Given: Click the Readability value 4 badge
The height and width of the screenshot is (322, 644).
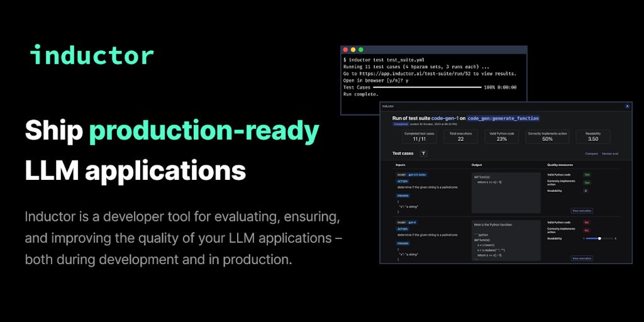Looking at the screenshot, I should pos(586,191).
